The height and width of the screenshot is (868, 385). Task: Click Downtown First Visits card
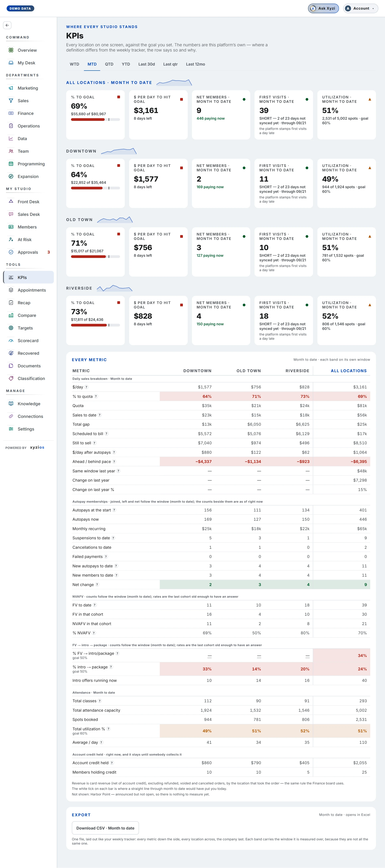coord(284,183)
